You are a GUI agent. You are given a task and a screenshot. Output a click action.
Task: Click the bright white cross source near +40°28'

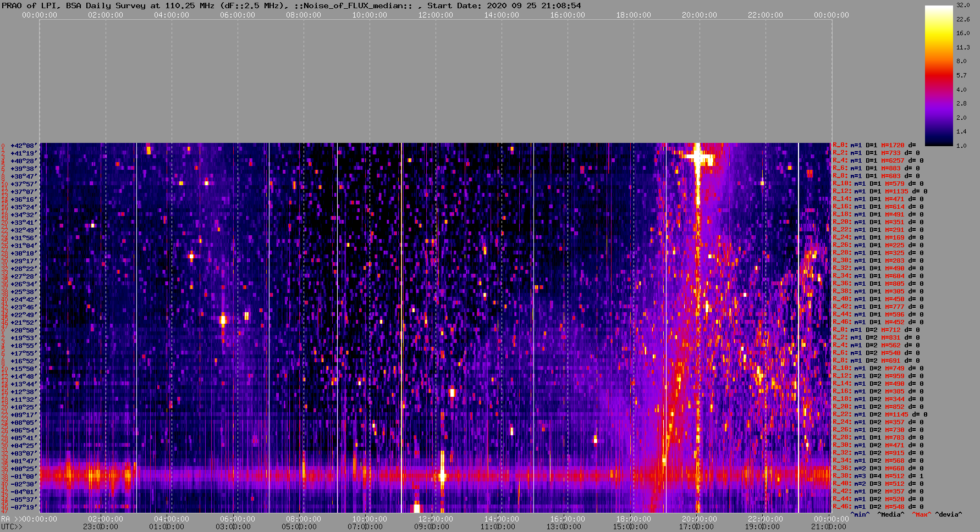click(698, 158)
